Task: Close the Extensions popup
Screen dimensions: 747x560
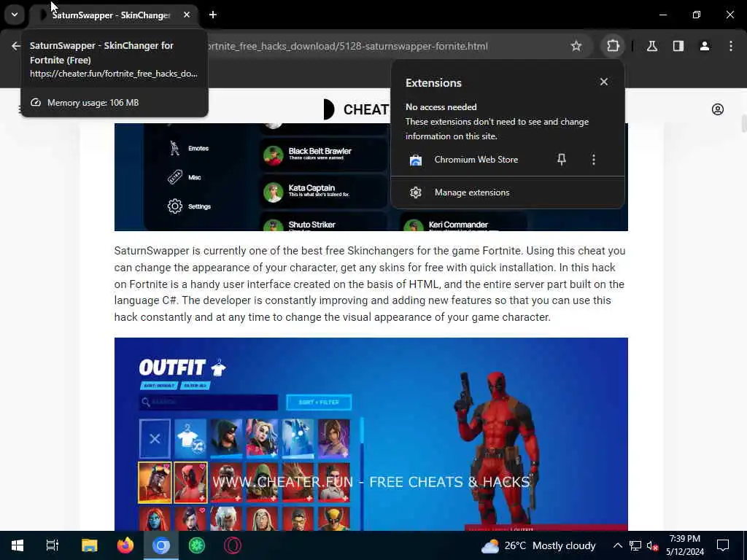Action: pos(603,82)
